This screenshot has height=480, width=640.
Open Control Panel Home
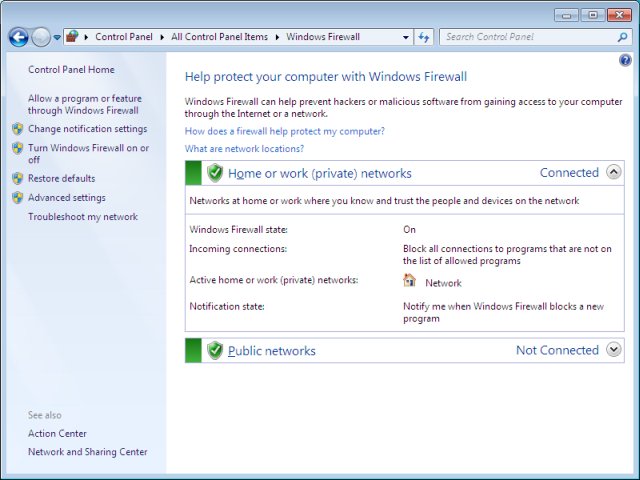71,69
